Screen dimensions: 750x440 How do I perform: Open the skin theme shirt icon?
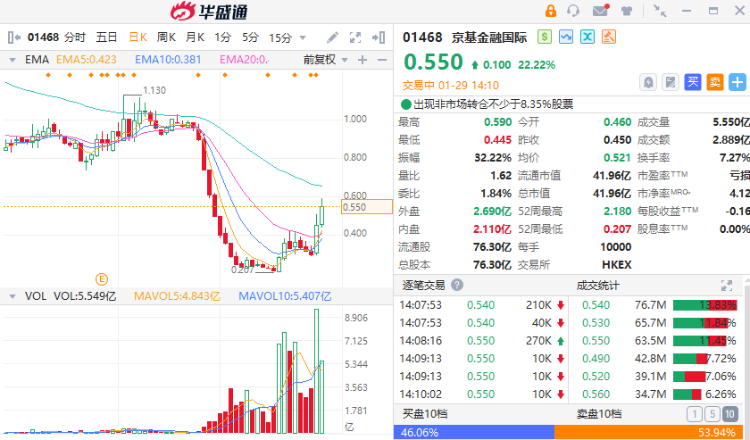626,11
